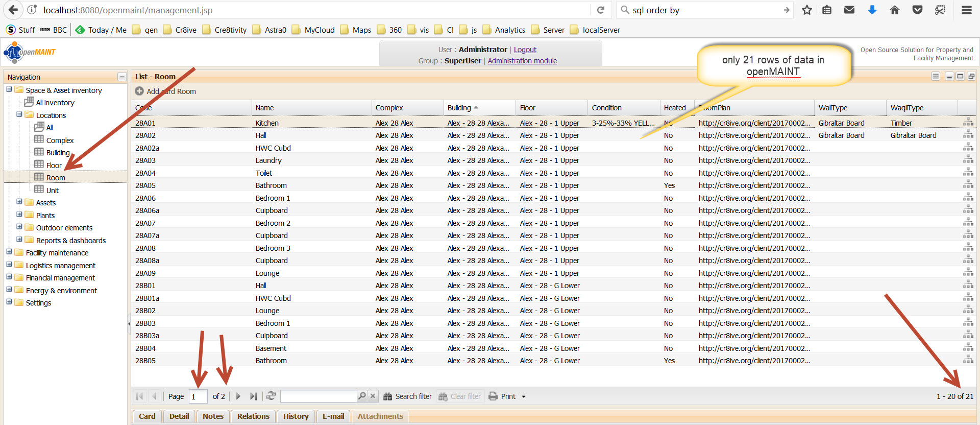Screen dimensions: 980x425
Task: Go to the next page of rooms
Action: (x=238, y=396)
